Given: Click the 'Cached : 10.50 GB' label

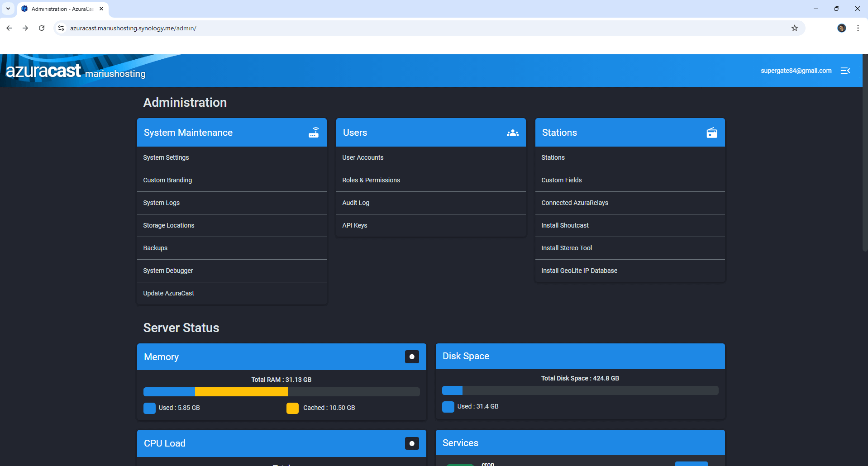Looking at the screenshot, I should tap(329, 408).
